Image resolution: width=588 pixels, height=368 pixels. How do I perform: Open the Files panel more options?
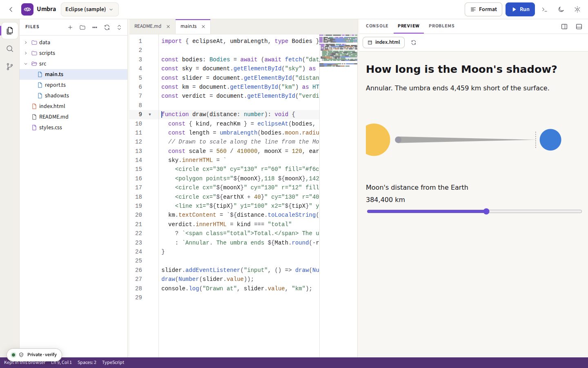[95, 27]
